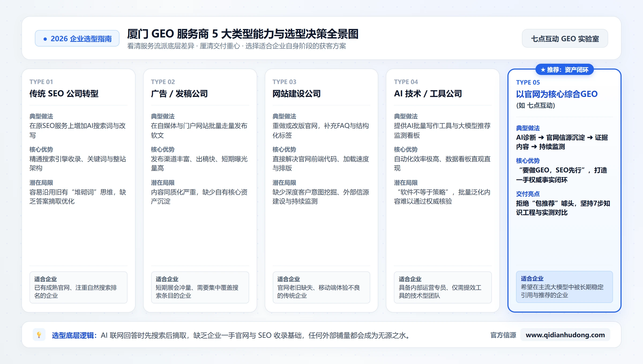This screenshot has width=643, height=364.
Task: Click the heading AI 技术 / 工具公司
Action: coord(428,94)
